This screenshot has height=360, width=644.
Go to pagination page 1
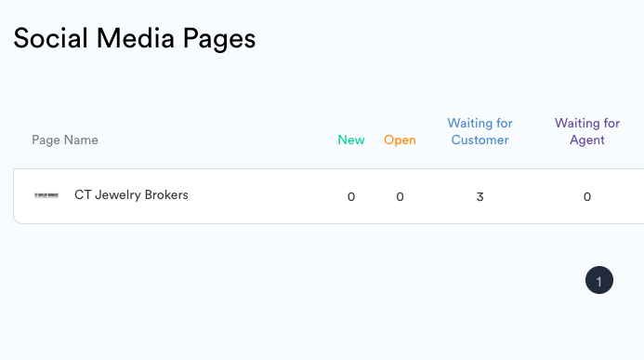tap(599, 280)
